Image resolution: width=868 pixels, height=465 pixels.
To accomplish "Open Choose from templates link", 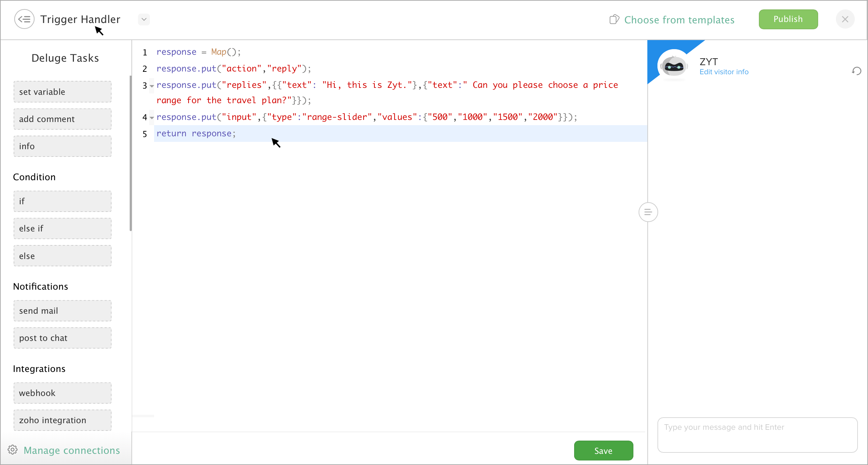I will [x=679, y=20].
